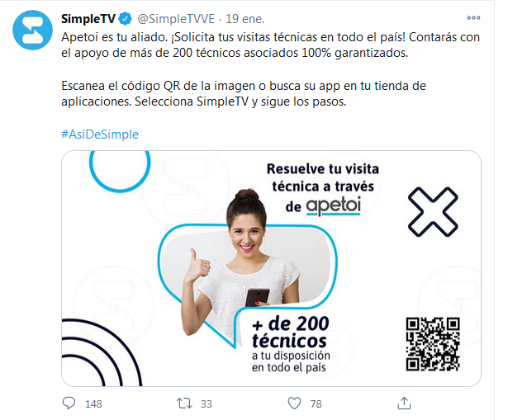Click the reply speech bubble icon
This screenshot has height=420, width=508.
69,403
